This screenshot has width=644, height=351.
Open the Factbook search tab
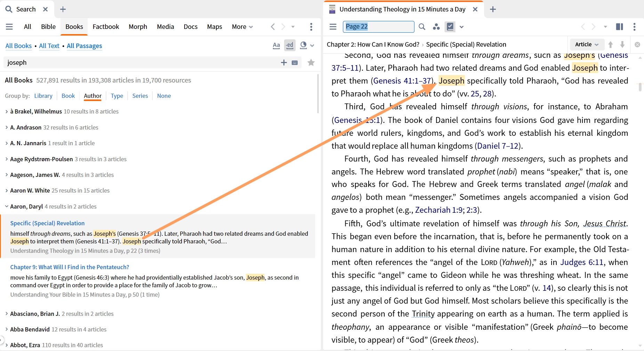pyautogui.click(x=106, y=26)
